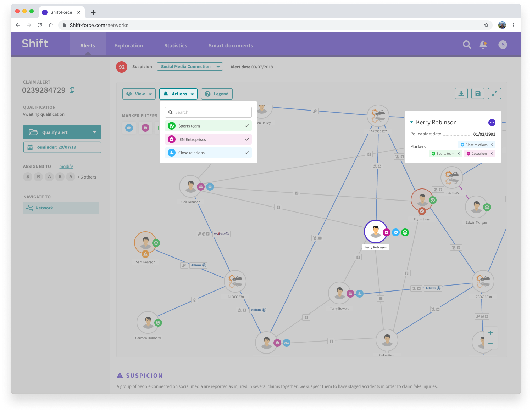Screen dimensions: 532x412
Task: Copy claim number 0239284729 with copy icon
Action: pyautogui.click(x=72, y=90)
